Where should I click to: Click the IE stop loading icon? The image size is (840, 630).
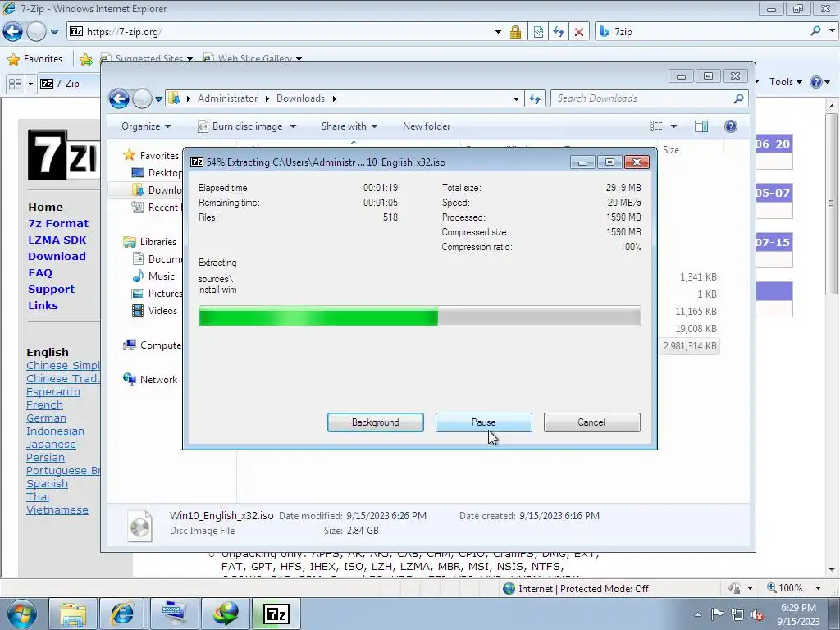click(579, 32)
